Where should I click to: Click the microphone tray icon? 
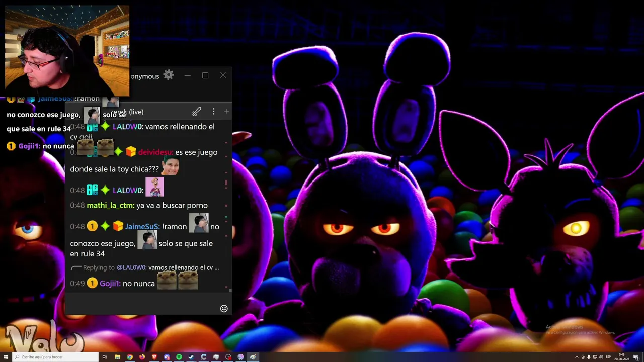(589, 357)
